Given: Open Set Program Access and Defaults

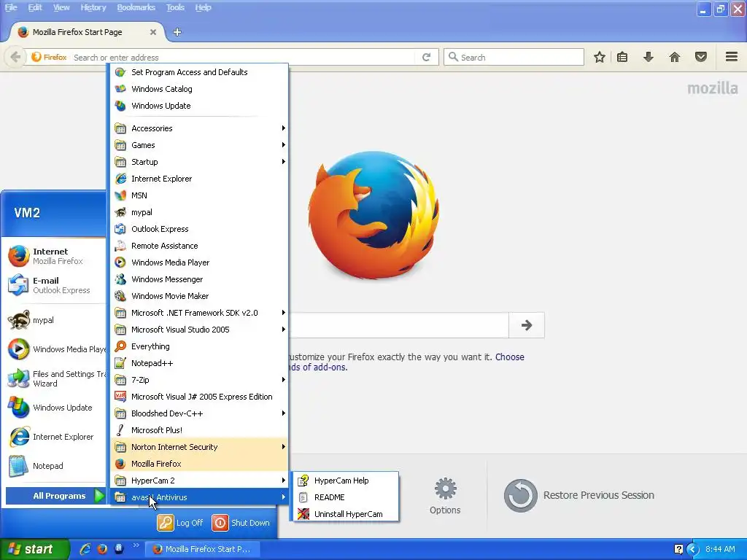Looking at the screenshot, I should [x=199, y=72].
